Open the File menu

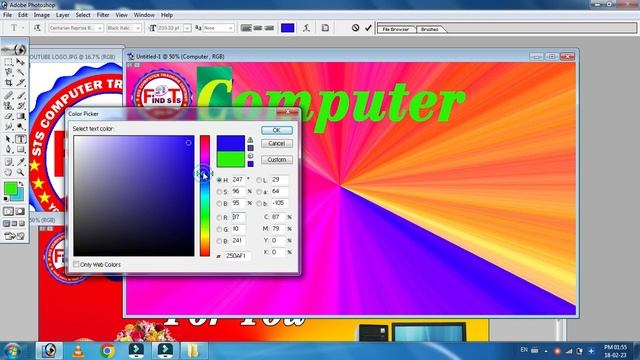pyautogui.click(x=7, y=15)
